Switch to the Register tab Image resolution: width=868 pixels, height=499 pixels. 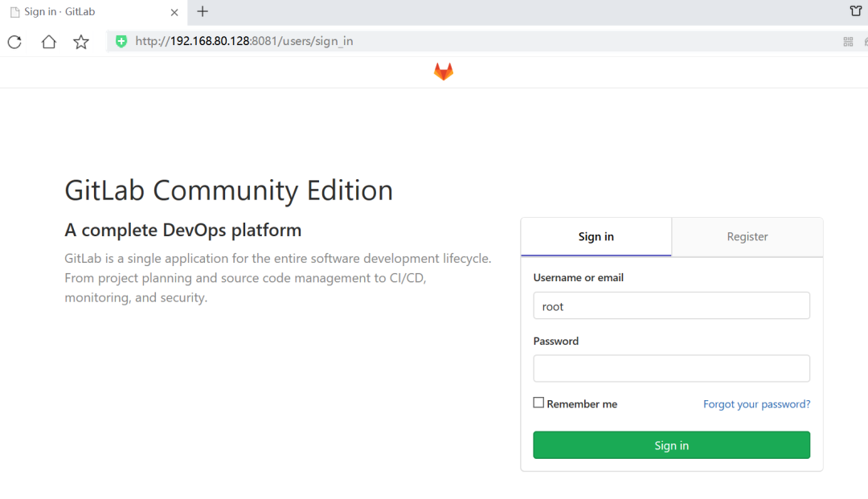click(747, 237)
